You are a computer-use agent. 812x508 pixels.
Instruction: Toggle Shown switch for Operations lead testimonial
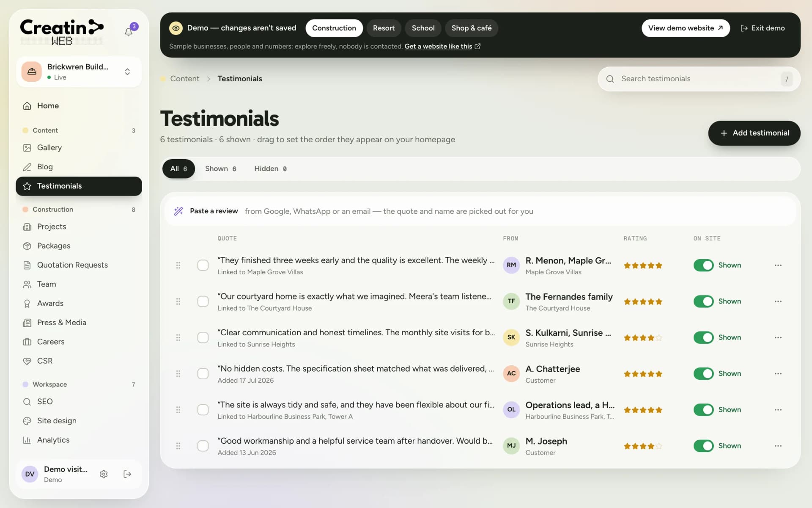click(x=703, y=410)
